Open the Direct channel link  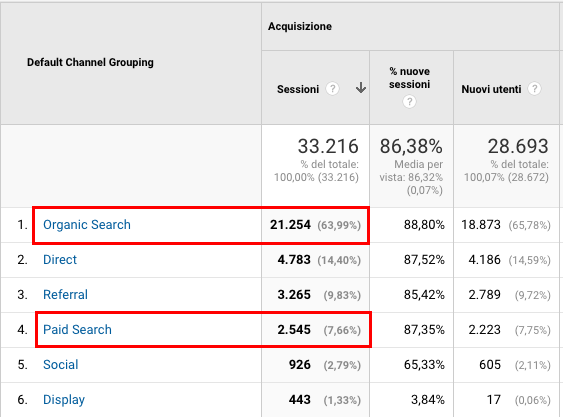click(60, 259)
